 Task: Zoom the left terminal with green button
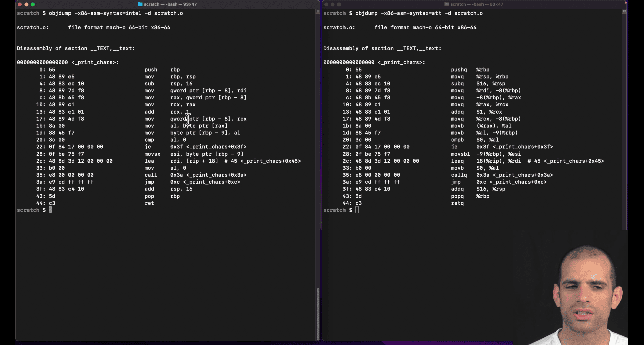(33, 4)
